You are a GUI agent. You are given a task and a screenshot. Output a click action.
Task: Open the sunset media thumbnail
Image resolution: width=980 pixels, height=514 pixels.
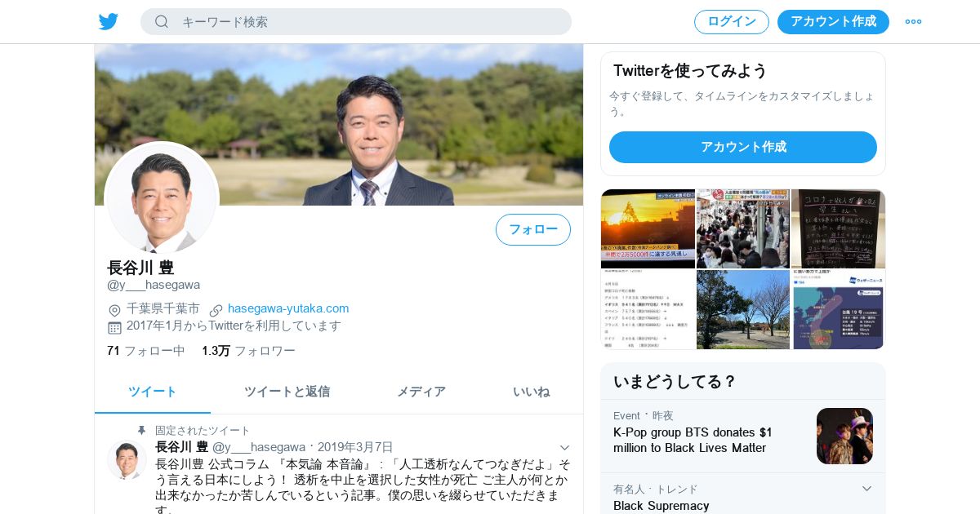[648, 228]
